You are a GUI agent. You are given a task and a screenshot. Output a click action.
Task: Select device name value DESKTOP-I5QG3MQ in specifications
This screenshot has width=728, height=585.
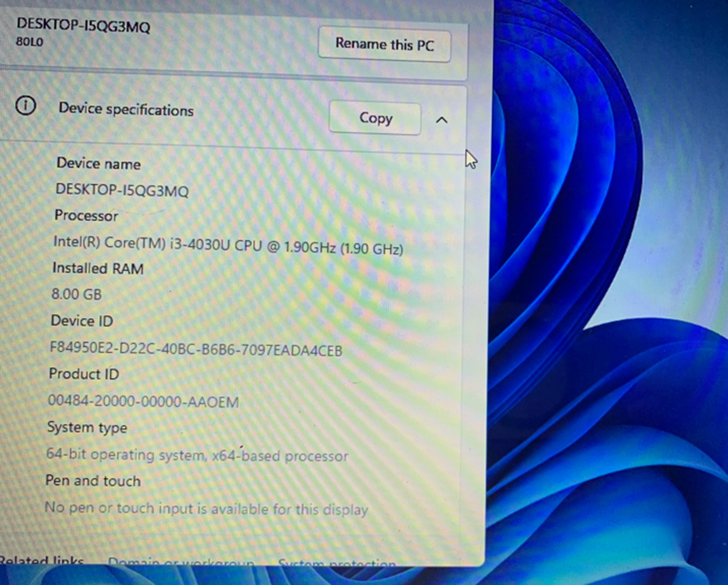pos(122,190)
